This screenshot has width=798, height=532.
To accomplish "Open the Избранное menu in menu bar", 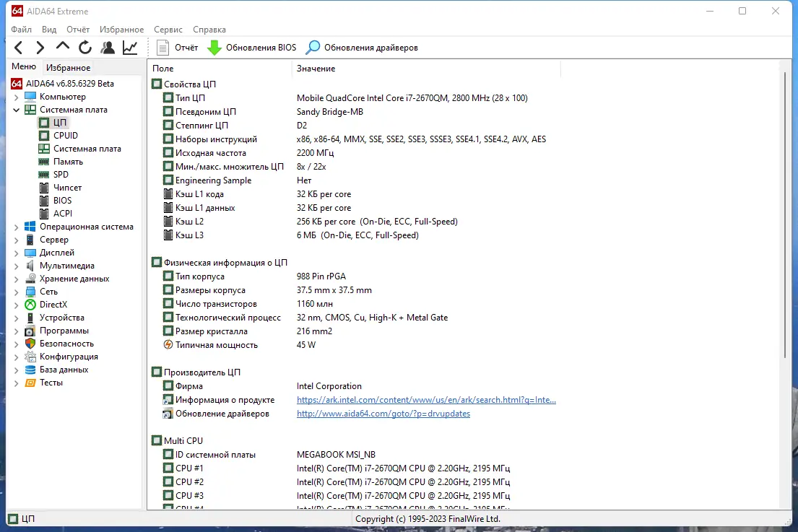I will tap(121, 30).
